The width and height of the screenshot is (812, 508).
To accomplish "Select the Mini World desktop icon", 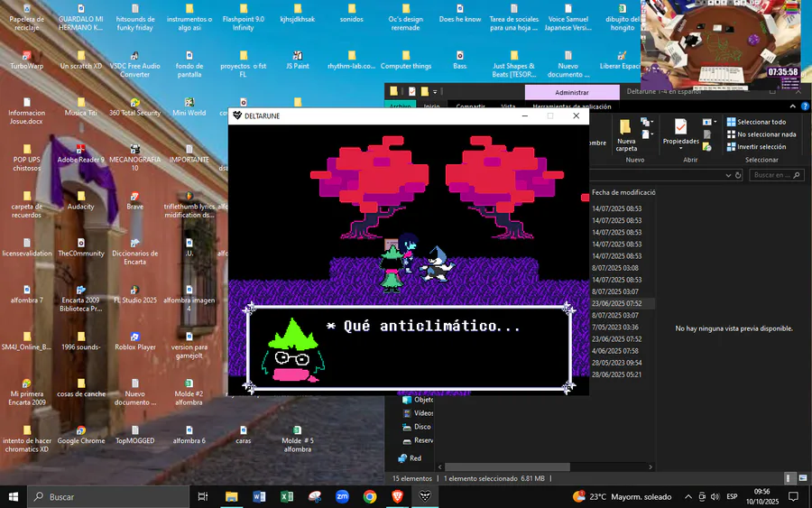I will (x=189, y=106).
